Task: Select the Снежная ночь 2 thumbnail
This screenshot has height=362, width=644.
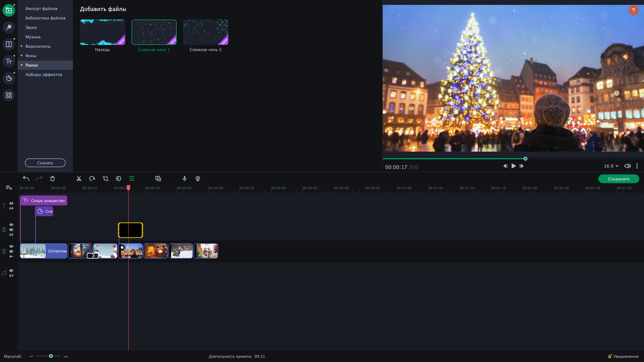Action: (205, 32)
